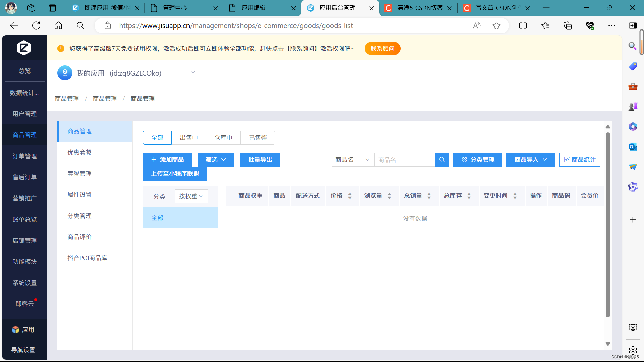
Task: Click the goods list vertical scrollbar
Action: pos(607,225)
